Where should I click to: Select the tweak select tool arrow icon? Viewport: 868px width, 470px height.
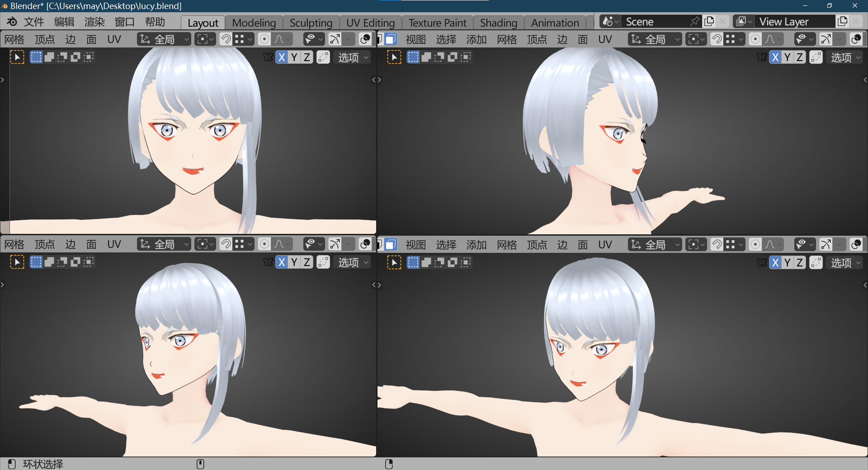pyautogui.click(x=17, y=57)
